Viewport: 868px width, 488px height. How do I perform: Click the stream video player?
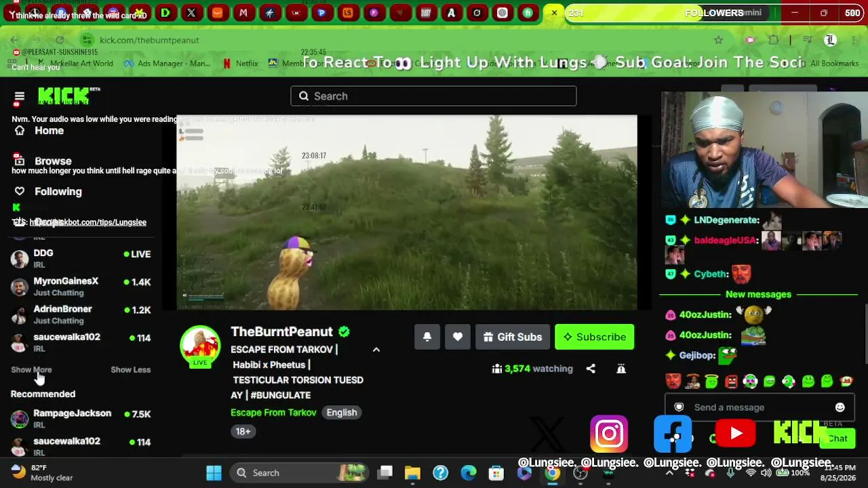407,213
